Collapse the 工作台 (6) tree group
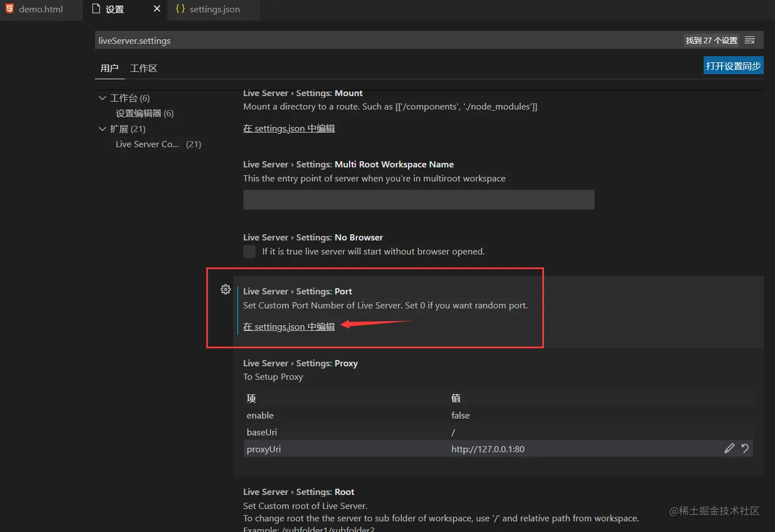The image size is (775, 532). tap(102, 98)
